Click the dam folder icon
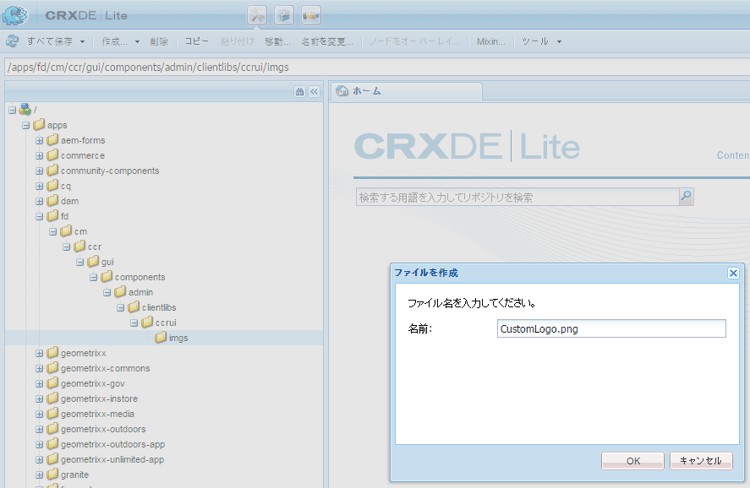750x488 pixels. pyautogui.click(x=53, y=201)
